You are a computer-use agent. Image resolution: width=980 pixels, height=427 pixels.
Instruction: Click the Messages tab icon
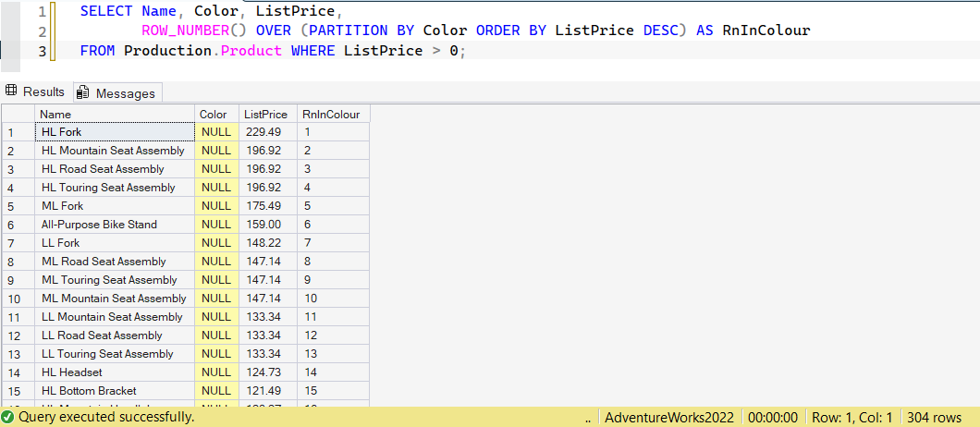(x=82, y=93)
